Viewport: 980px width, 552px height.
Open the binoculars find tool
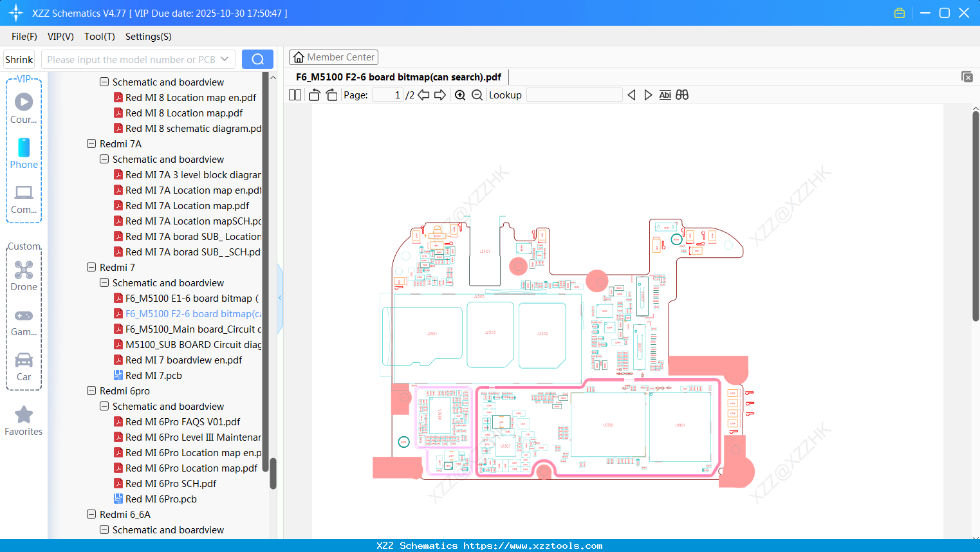click(x=682, y=95)
